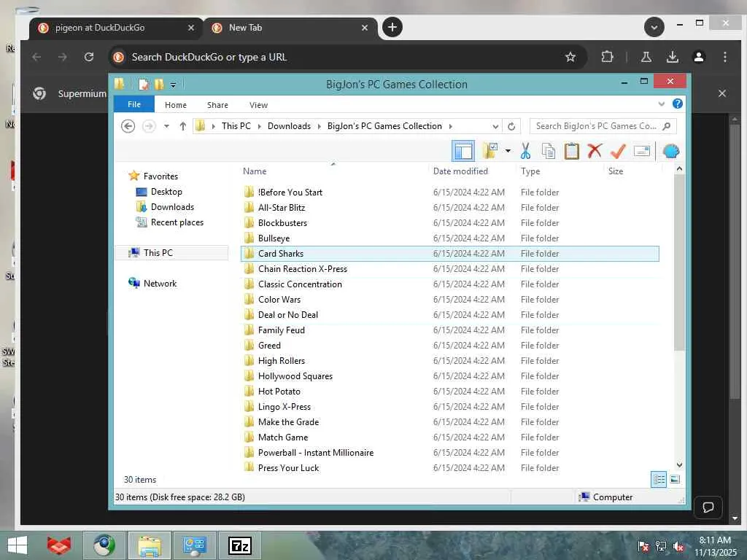Image resolution: width=747 pixels, height=560 pixels.
Task: Open the Home ribbon tab
Action: 175,105
